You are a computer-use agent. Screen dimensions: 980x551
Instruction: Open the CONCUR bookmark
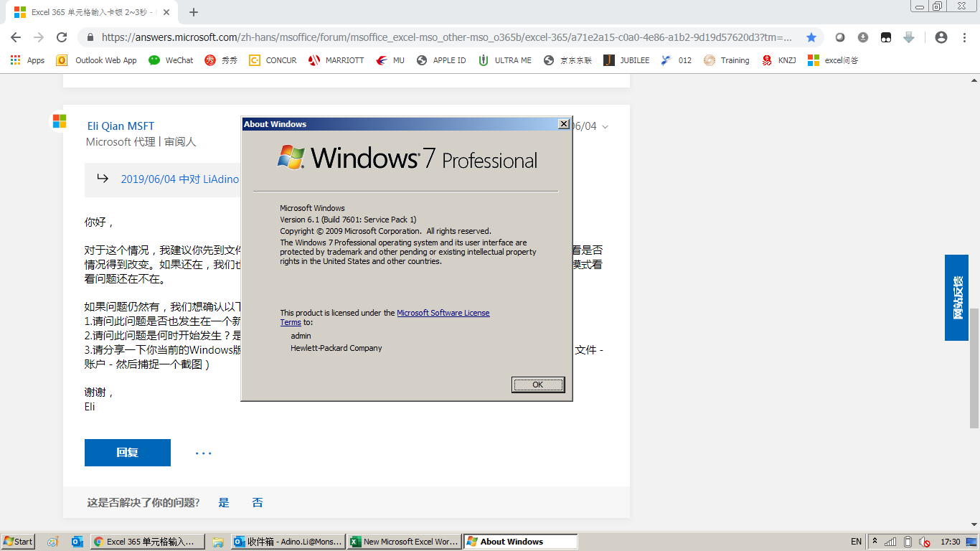273,60
